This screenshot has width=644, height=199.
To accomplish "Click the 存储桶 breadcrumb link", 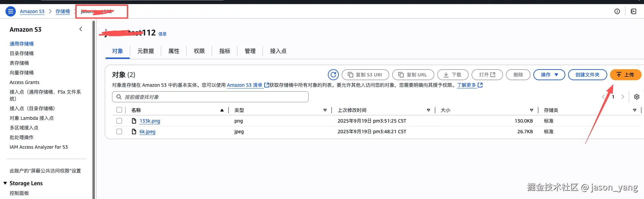I will (x=63, y=11).
